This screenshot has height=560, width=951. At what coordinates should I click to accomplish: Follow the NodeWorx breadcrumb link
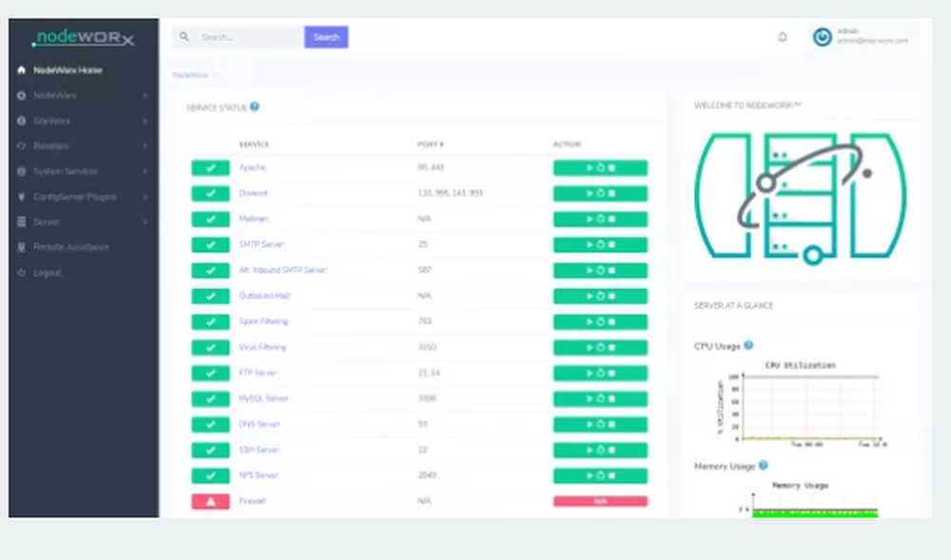[x=190, y=75]
